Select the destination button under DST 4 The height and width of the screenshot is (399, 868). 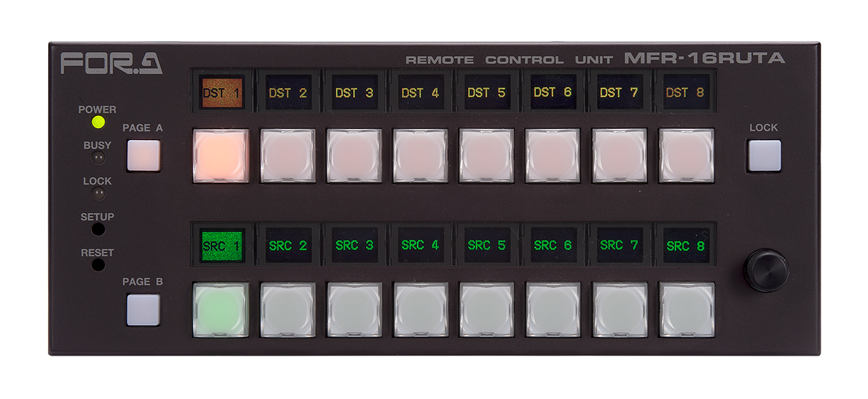tap(419, 155)
